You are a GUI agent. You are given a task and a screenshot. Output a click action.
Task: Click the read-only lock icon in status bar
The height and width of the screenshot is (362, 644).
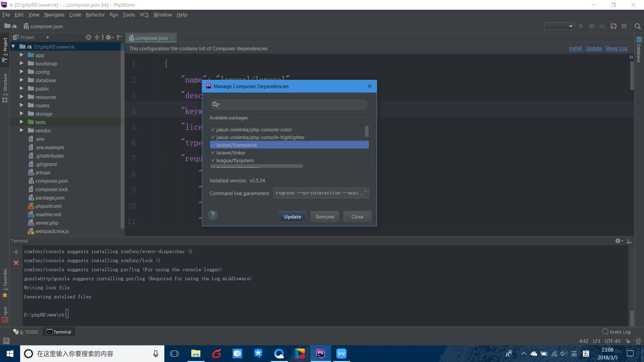pyautogui.click(x=628, y=341)
